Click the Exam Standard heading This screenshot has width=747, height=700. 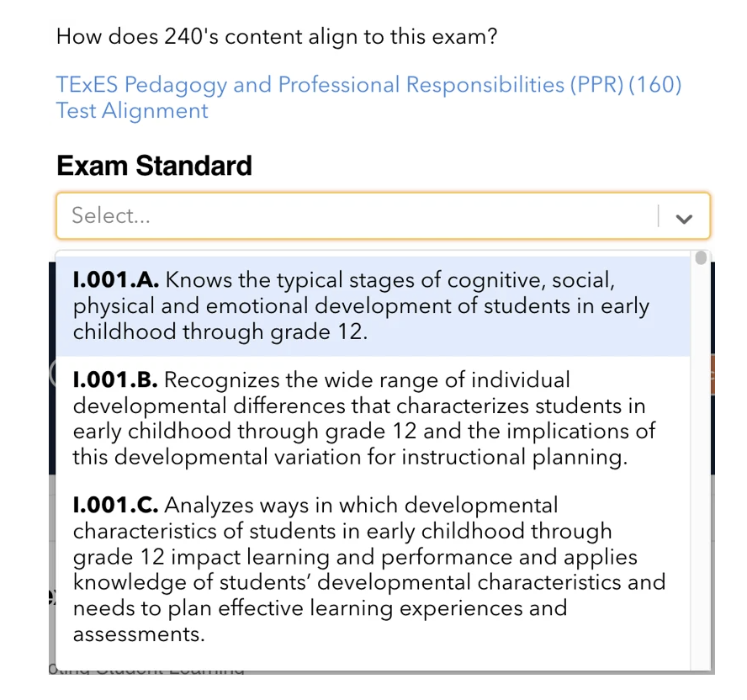coord(154,166)
